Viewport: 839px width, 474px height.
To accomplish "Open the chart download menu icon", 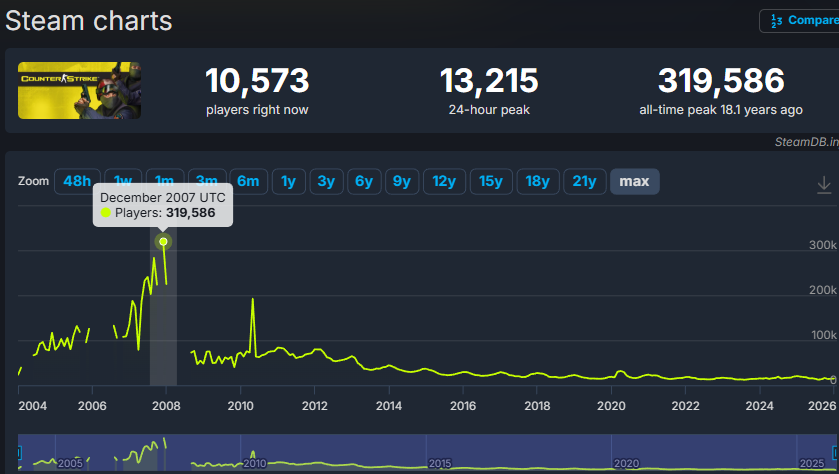I will tap(824, 185).
